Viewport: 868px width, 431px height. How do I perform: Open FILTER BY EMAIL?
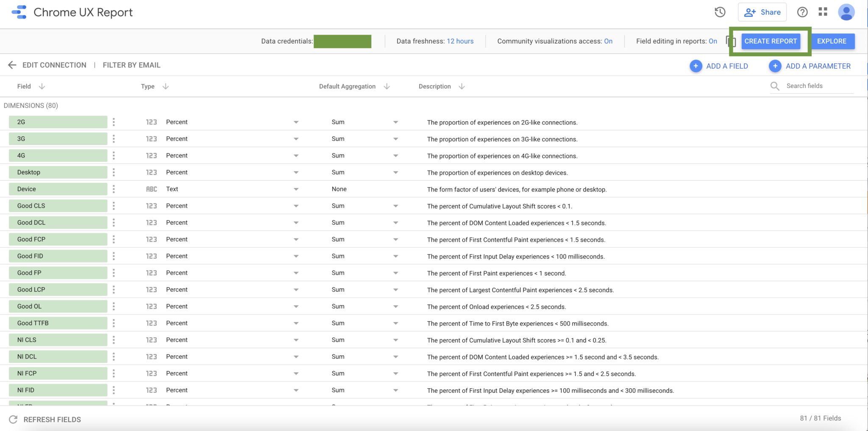tap(132, 65)
